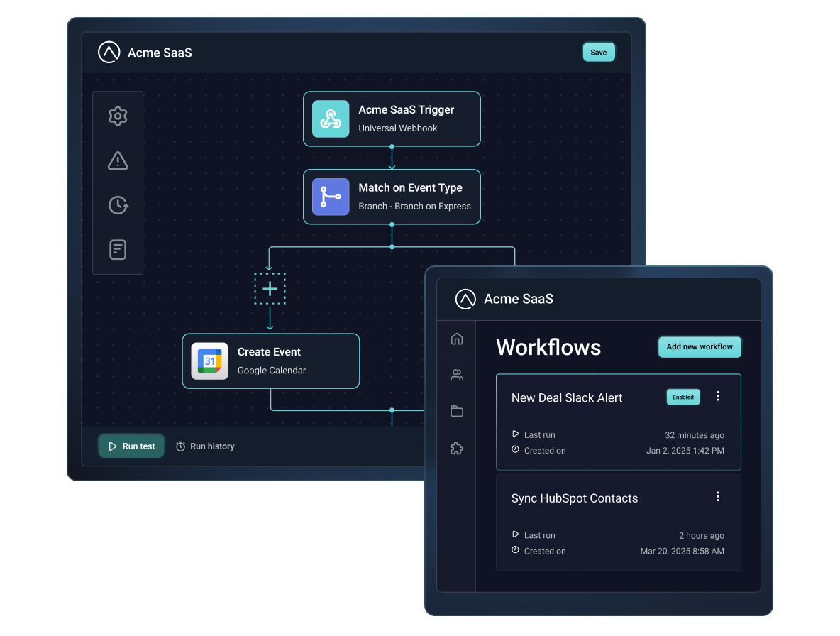Toggle the Enabled badge on New Deal Slack Alert
The image size is (840, 636).
[x=682, y=397]
